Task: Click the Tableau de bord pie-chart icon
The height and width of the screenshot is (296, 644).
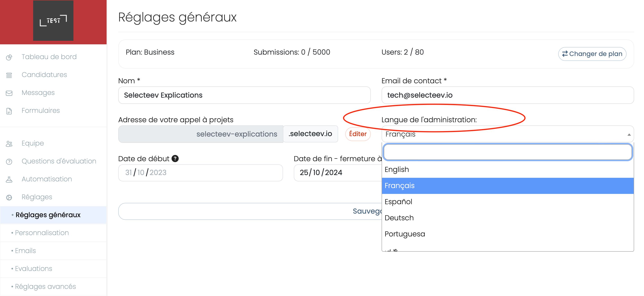Action: pyautogui.click(x=9, y=57)
